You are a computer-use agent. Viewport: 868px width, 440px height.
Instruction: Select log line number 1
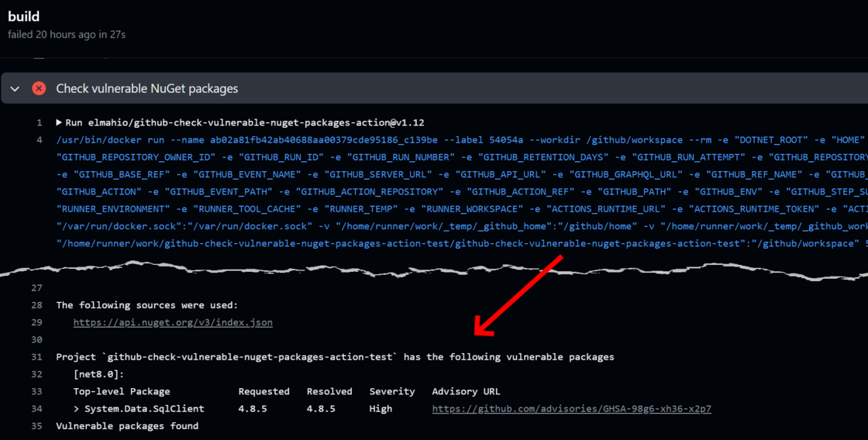pos(40,122)
